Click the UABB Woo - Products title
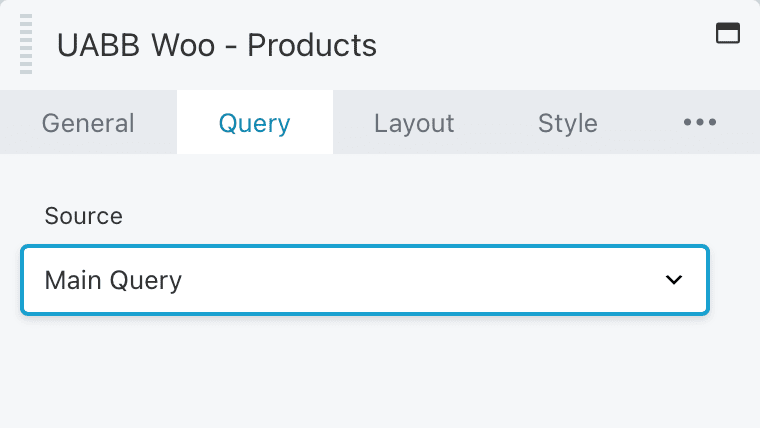The width and height of the screenshot is (760, 428). pyautogui.click(x=217, y=46)
